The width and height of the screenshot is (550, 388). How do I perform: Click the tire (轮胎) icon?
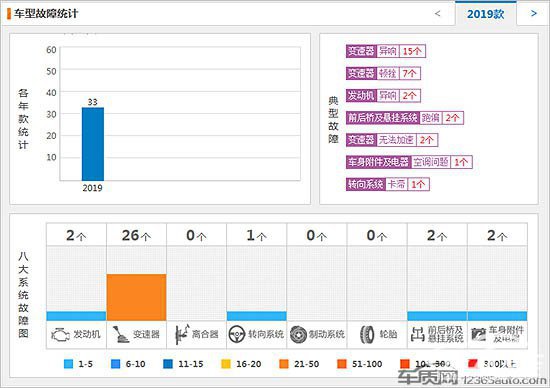(x=367, y=334)
